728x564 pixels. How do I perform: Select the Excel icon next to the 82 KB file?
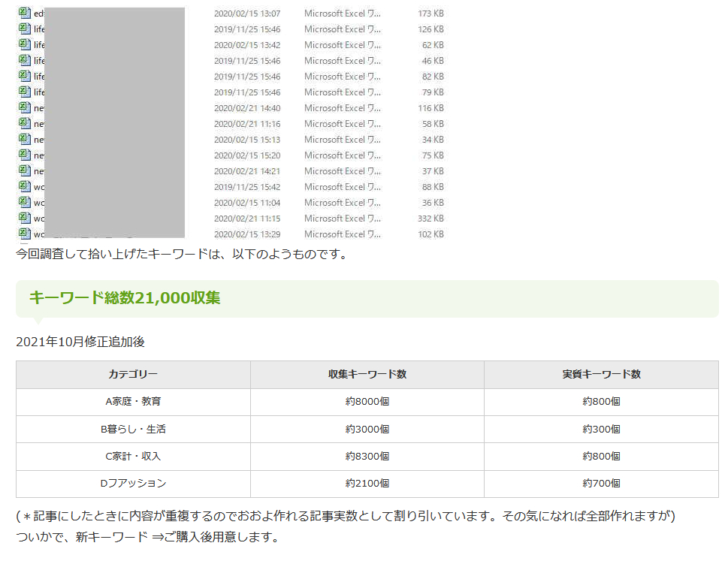click(23, 76)
